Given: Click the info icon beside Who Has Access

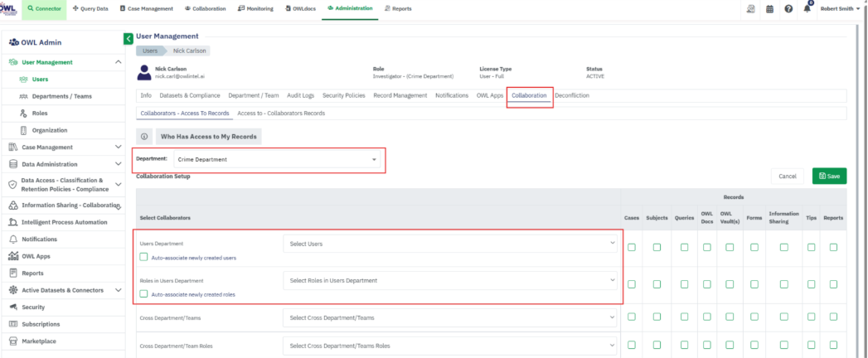Looking at the screenshot, I should pyautogui.click(x=144, y=137).
